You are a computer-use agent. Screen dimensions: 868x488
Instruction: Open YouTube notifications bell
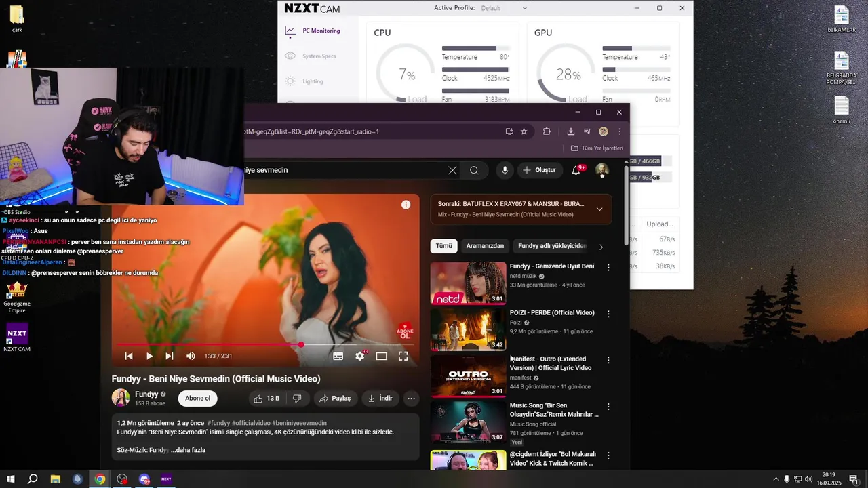576,170
